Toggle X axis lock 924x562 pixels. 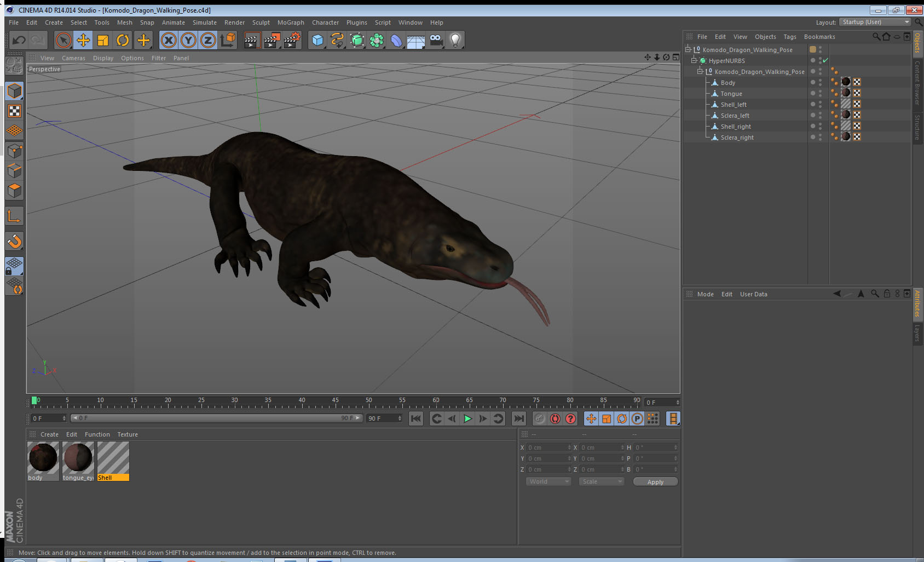click(169, 40)
